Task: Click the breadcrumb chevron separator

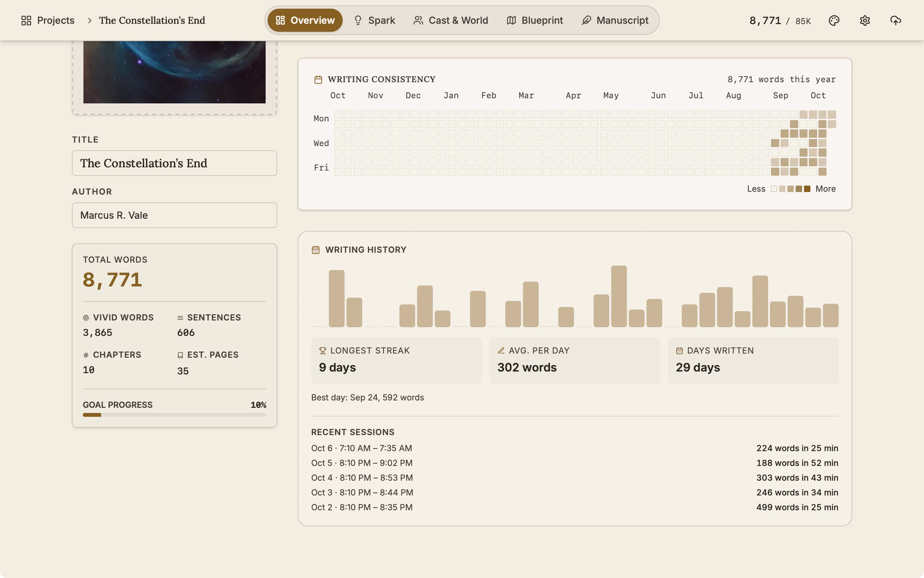Action: (89, 21)
